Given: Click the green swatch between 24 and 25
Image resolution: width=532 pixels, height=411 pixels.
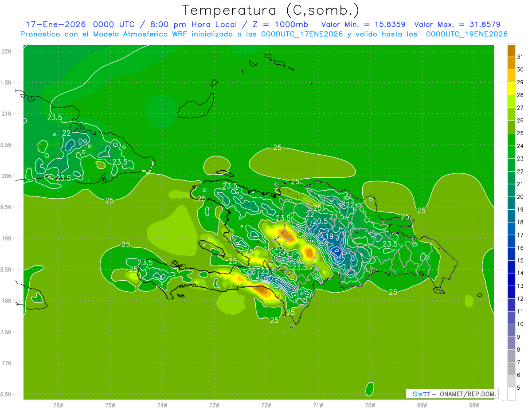Looking at the screenshot, I should tap(511, 140).
